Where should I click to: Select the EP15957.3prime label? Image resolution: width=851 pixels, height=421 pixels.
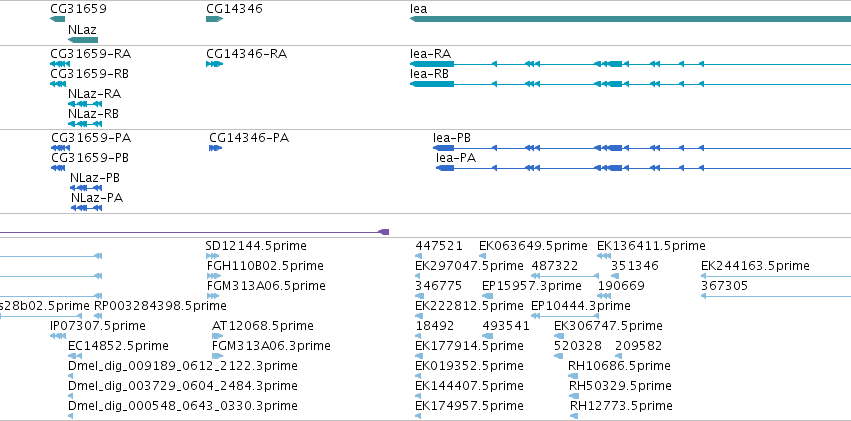click(532, 286)
